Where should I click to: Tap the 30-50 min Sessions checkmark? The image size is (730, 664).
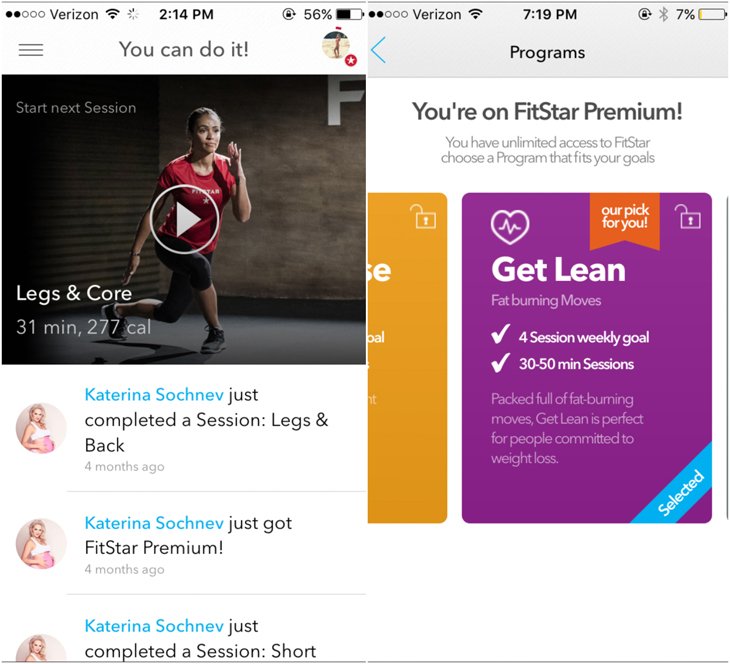(500, 363)
